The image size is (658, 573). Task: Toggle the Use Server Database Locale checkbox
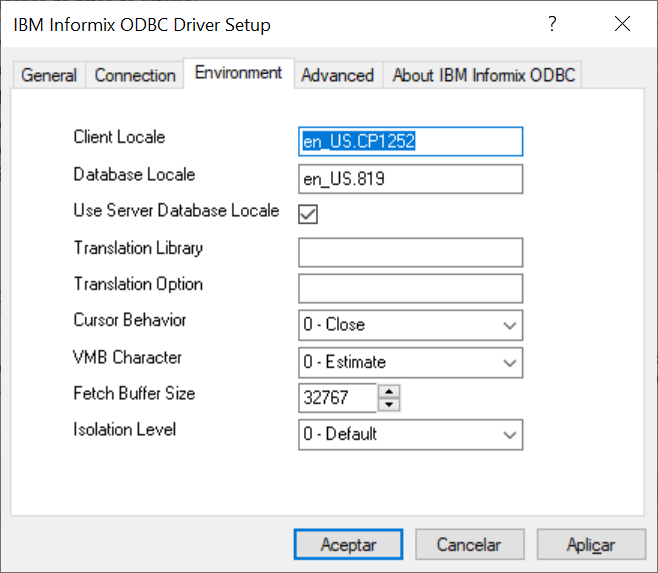(308, 214)
